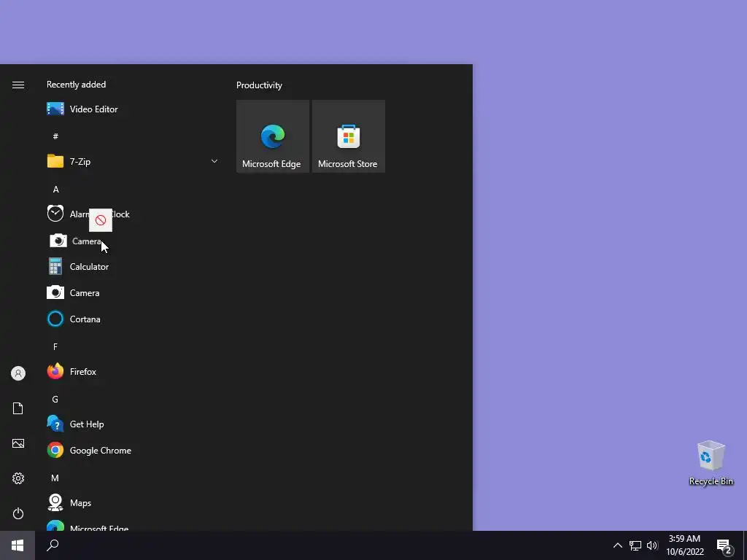Image resolution: width=747 pixels, height=560 pixels.
Task: Open the Documents sidebar icon
Action: [x=18, y=408]
